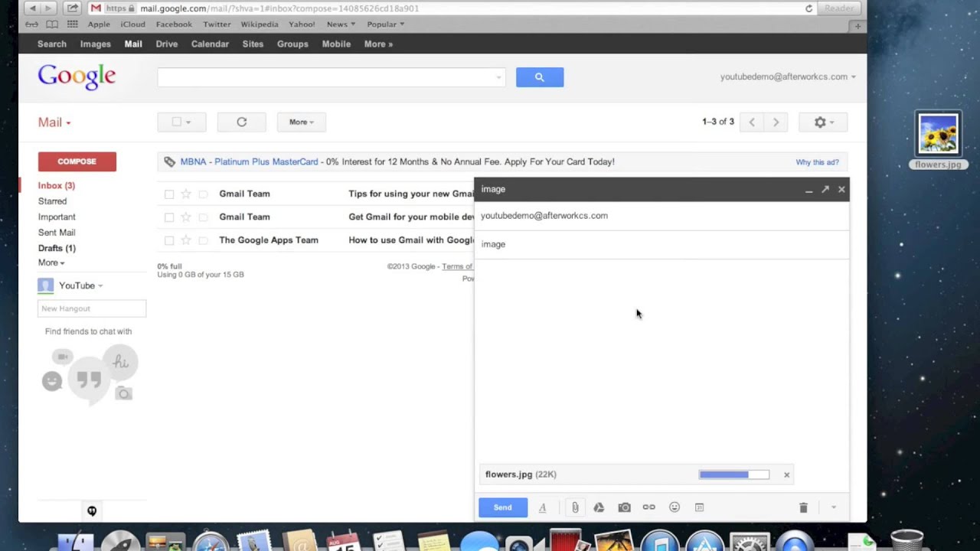Pop out the compose window
The height and width of the screenshot is (551, 980).
tap(825, 189)
